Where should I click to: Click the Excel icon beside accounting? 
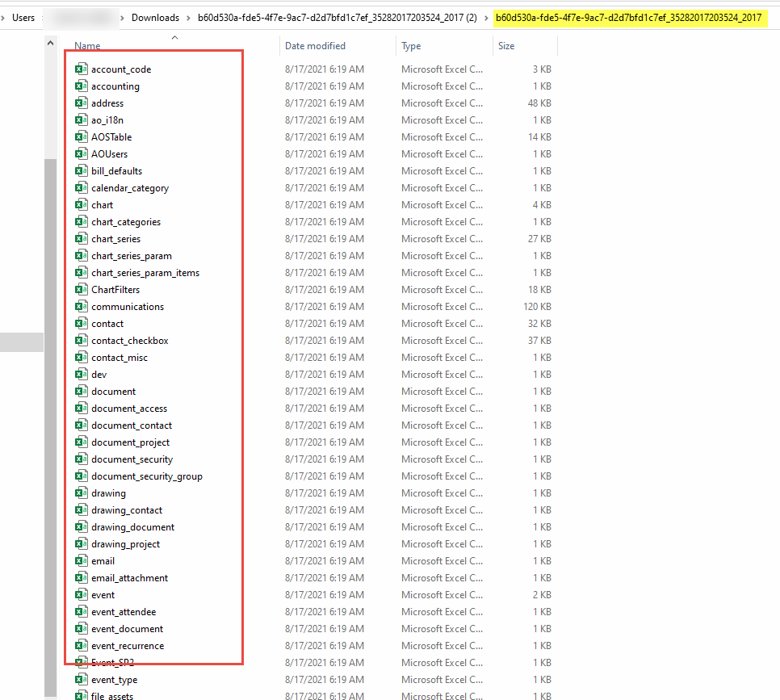tap(81, 86)
